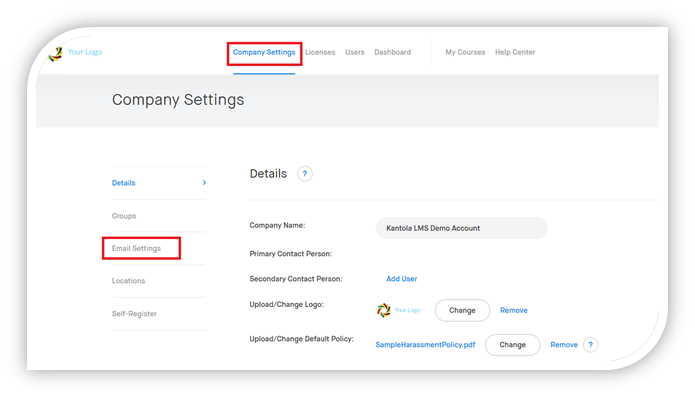695x397 pixels.
Task: Click the Details section heading text
Action: coord(268,174)
